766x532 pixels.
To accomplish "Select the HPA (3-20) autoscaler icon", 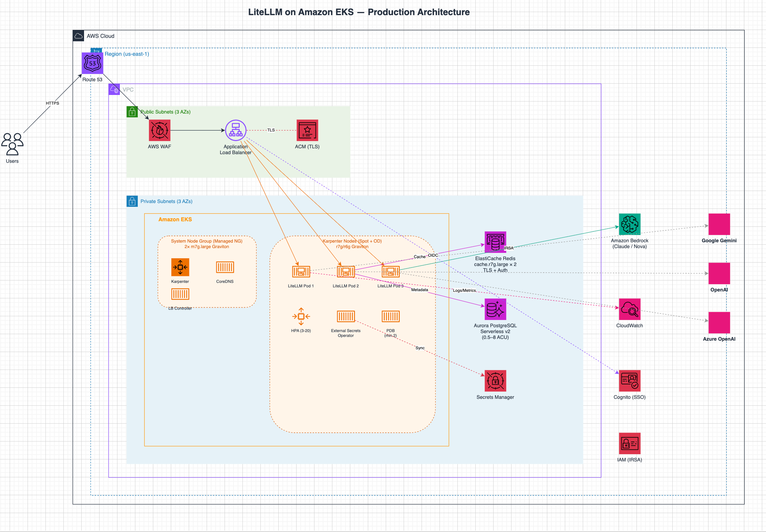I will pos(301,316).
